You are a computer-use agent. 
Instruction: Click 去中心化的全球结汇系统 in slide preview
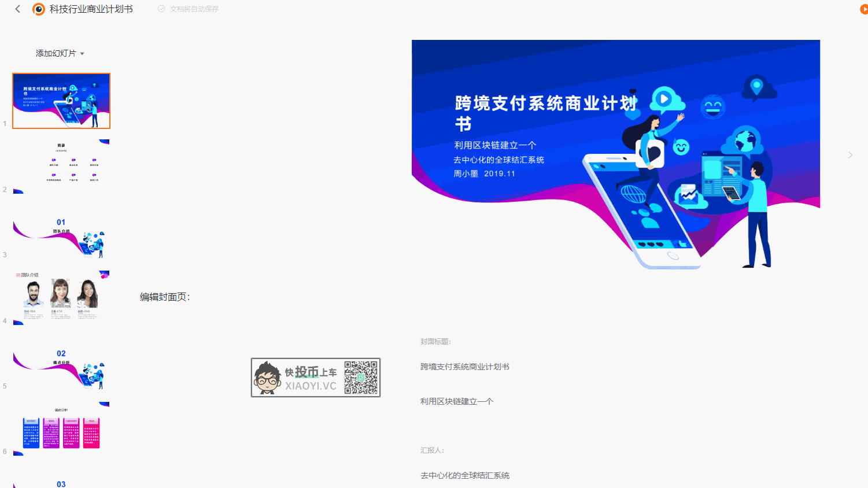tap(498, 160)
